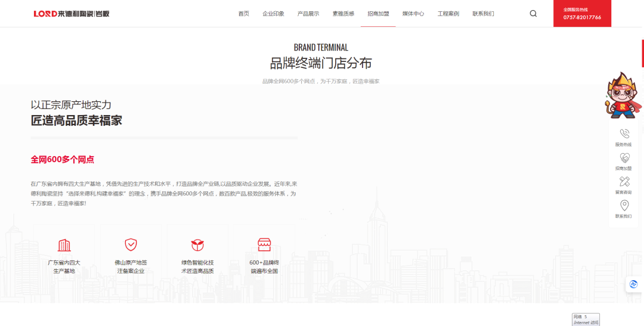Click the cartoon monkey mascot
This screenshot has width=644, height=326.
622,95
